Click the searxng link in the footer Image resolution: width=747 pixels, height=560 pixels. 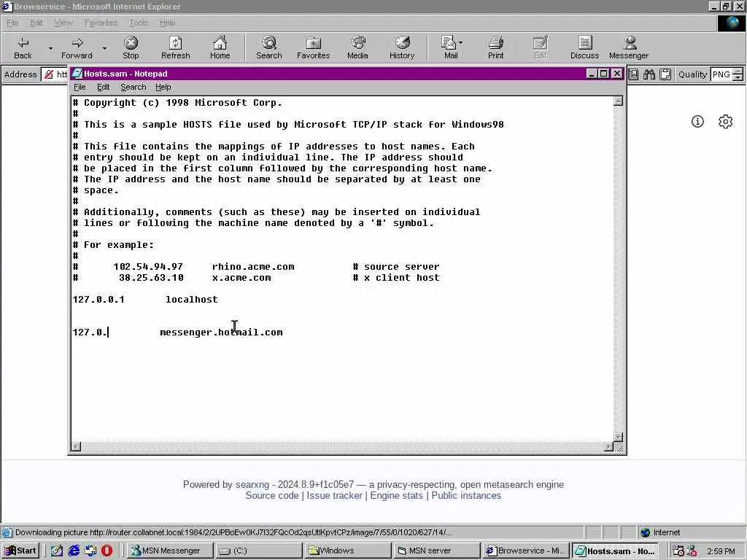click(252, 484)
